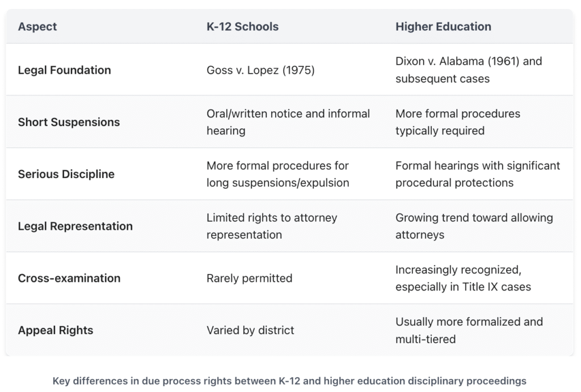Select the Legal Foundation row label
Viewport: 581px width, 392px height.
click(x=64, y=70)
